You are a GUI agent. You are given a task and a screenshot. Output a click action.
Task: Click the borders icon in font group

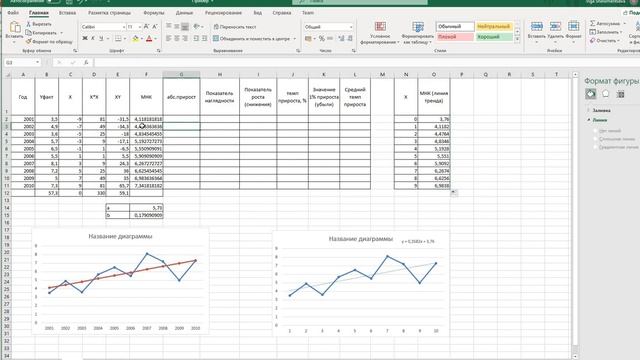(x=118, y=38)
